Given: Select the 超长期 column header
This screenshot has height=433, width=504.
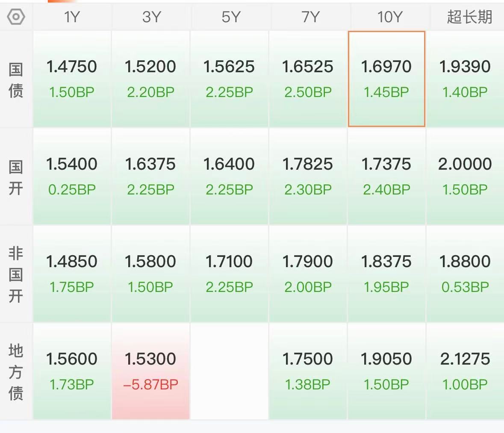Looking at the screenshot, I should pos(469,17).
